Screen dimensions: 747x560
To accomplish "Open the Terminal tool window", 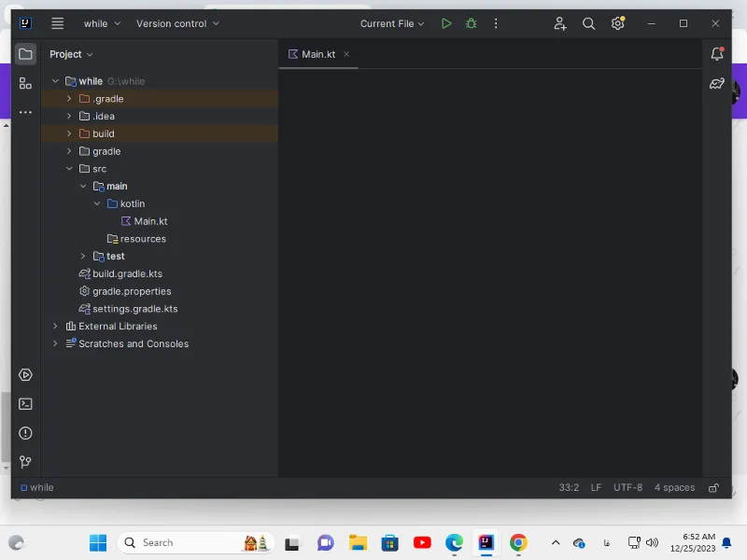I will pos(25,404).
